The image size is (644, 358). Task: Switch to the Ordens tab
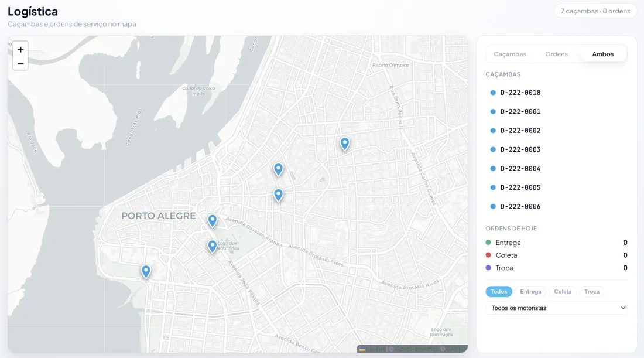tap(556, 54)
